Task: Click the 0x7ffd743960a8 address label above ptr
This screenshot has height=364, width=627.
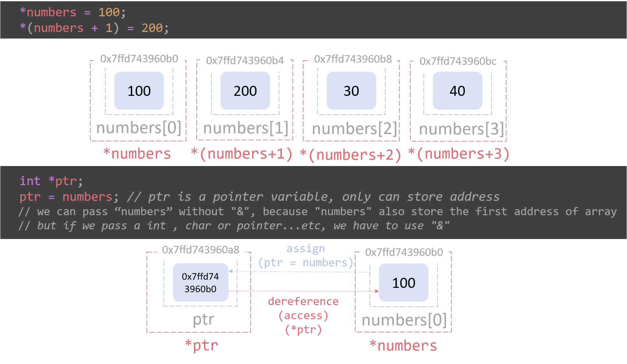Action: (200, 250)
